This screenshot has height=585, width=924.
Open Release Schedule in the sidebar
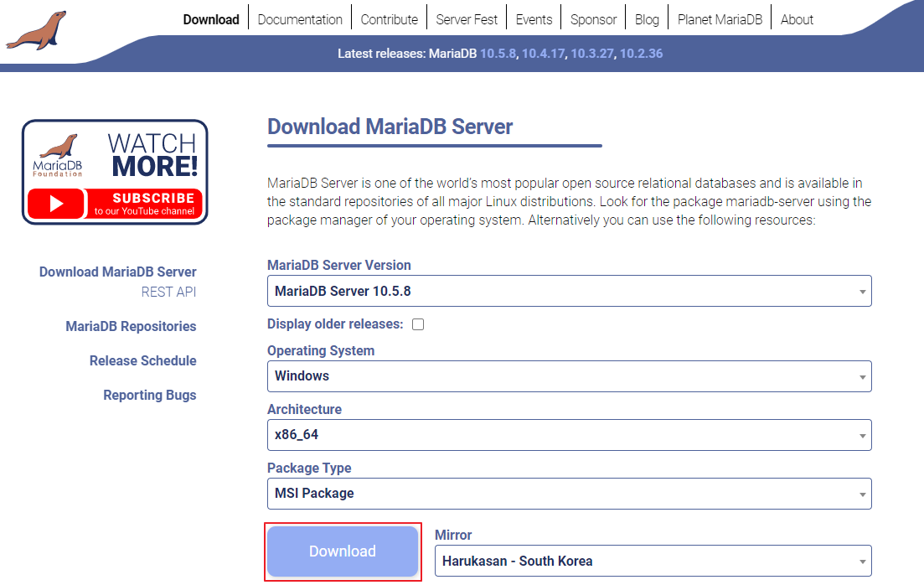tap(142, 360)
